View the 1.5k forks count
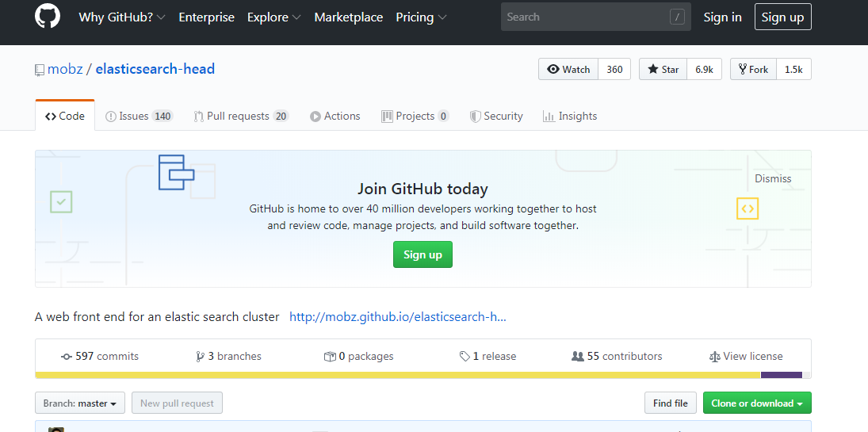This screenshot has height=432, width=868. coord(793,69)
